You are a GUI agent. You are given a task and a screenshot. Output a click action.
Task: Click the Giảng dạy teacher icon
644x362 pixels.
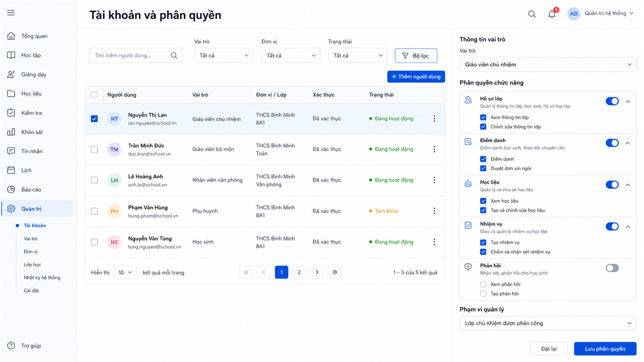11,75
